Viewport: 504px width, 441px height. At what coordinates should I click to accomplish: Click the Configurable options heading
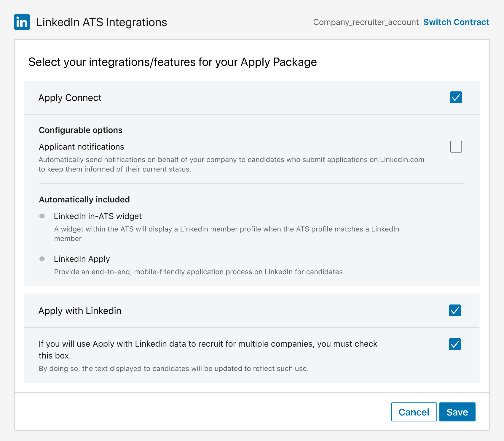tap(81, 130)
